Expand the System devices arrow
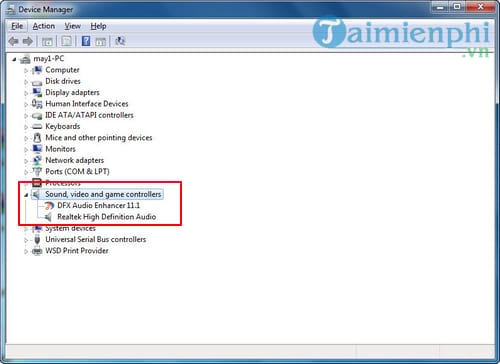500x364 pixels. pyautogui.click(x=26, y=229)
